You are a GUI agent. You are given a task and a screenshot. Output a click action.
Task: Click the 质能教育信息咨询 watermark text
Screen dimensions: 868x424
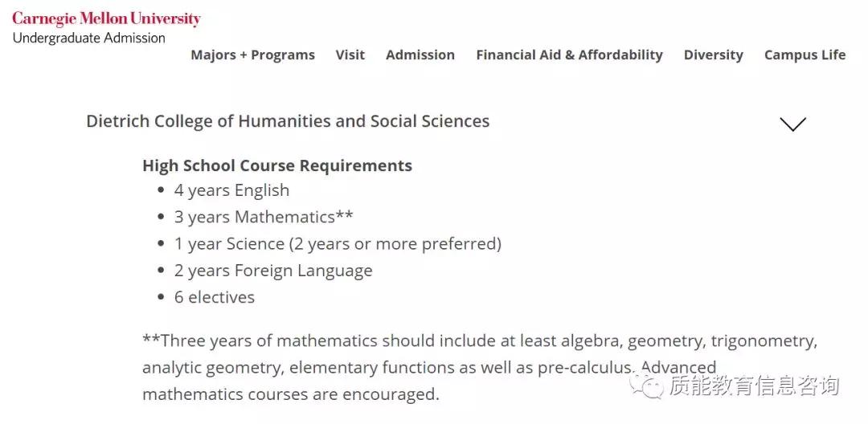click(x=754, y=386)
